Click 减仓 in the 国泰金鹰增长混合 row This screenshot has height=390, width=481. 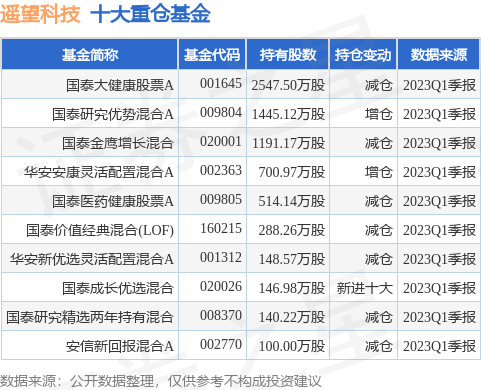point(379,143)
